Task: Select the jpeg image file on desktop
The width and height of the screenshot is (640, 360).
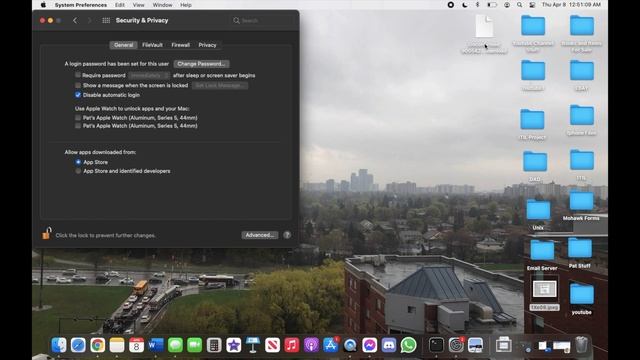Action: (544, 293)
